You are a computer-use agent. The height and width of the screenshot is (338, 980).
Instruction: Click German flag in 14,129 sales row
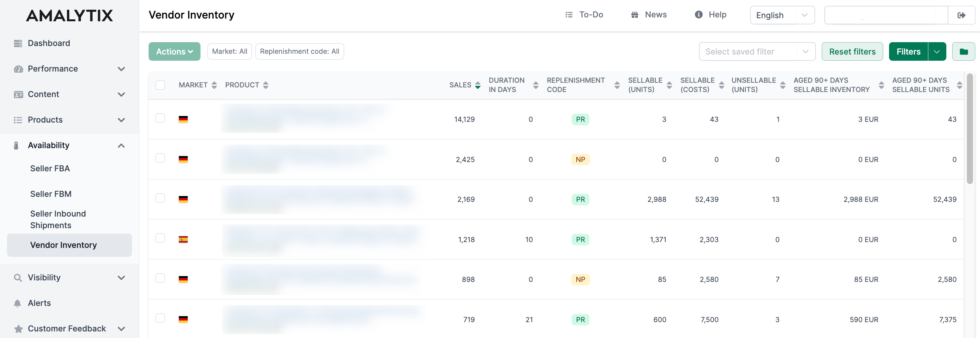(183, 119)
